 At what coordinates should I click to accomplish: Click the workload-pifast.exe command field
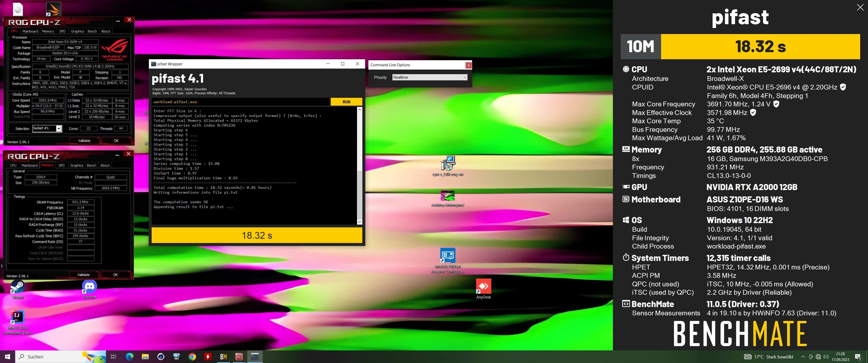point(240,102)
